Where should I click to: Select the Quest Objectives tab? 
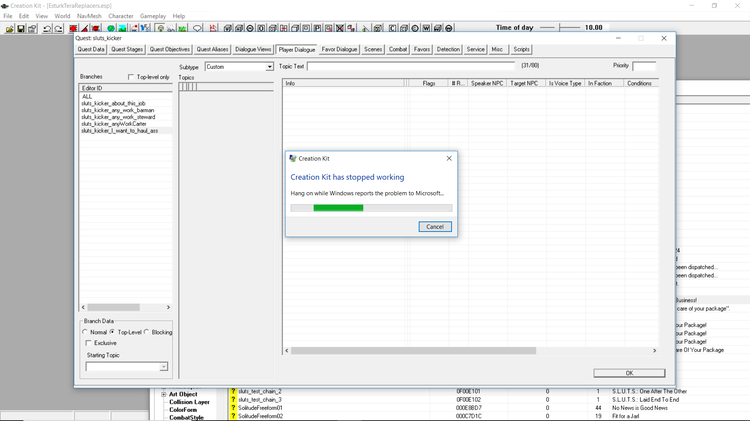169,49
